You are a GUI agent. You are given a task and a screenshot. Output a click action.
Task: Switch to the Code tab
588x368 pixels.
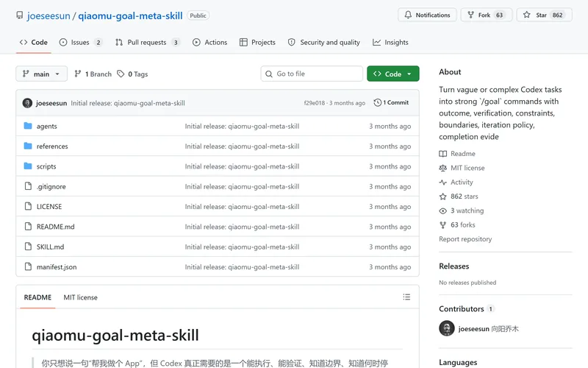33,43
